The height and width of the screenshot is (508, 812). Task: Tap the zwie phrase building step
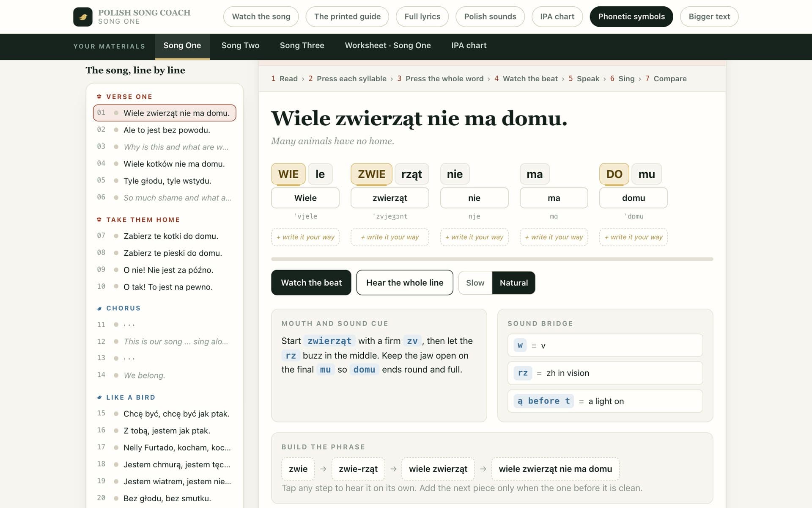pos(298,469)
